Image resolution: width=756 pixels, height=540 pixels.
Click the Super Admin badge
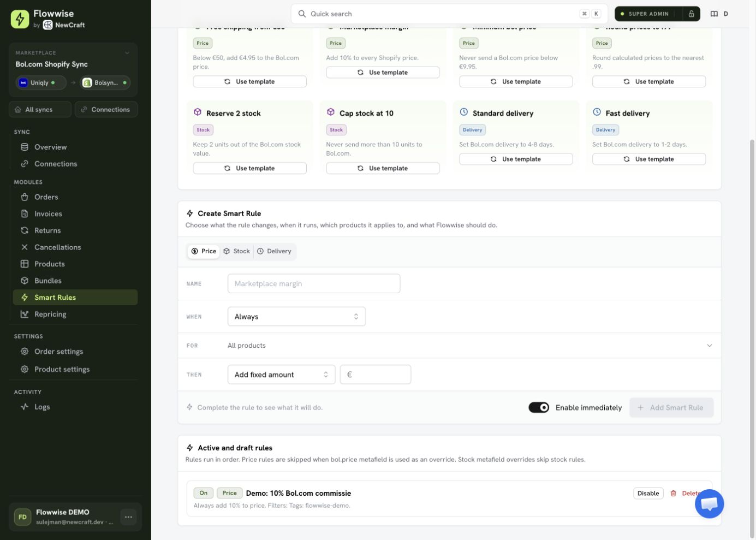[648, 14]
